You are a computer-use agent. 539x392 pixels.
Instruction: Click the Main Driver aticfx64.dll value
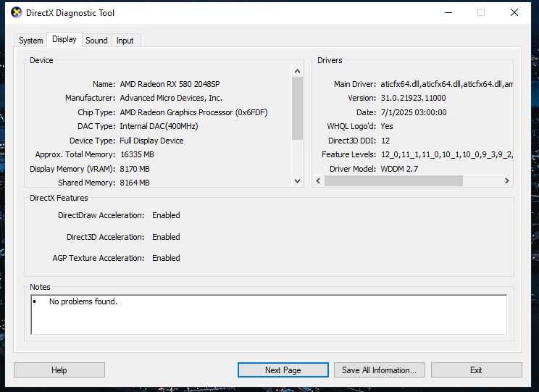(x=446, y=84)
